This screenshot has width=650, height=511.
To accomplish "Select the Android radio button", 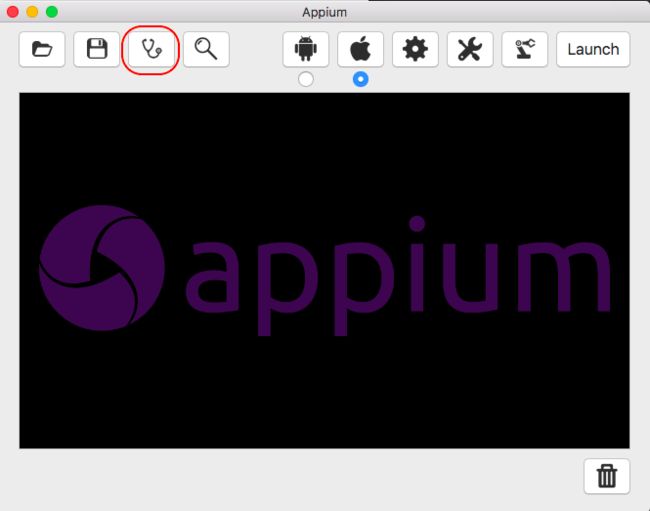I will pyautogui.click(x=306, y=79).
